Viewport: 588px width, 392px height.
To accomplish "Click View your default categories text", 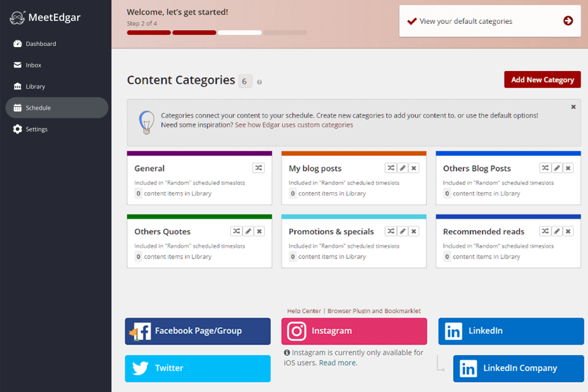I will tap(466, 21).
